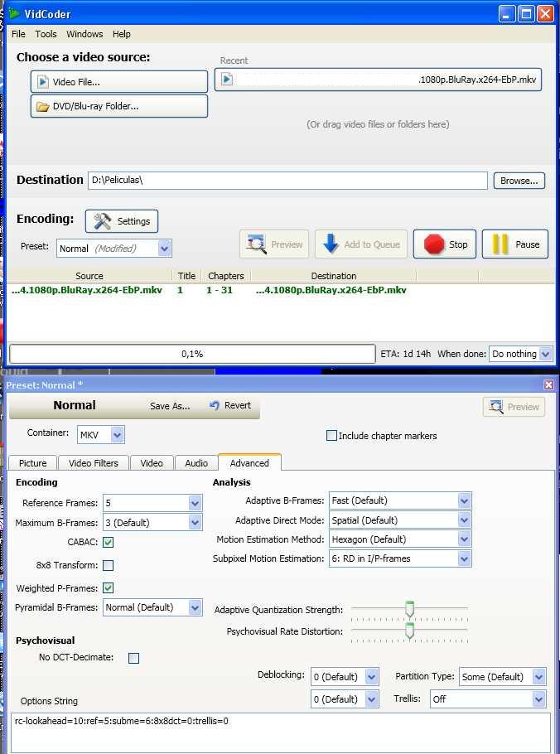
Task: Select the Advanced tab
Action: 249,462
